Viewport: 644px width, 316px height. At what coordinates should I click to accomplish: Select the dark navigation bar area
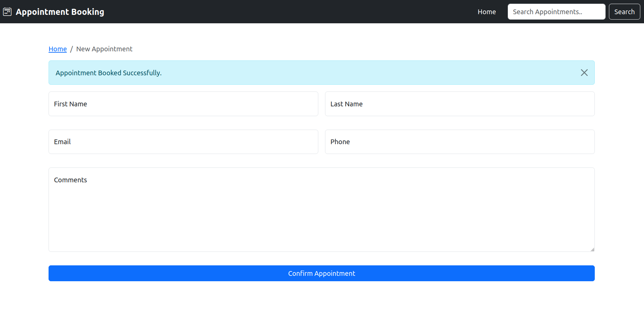(x=270, y=11)
